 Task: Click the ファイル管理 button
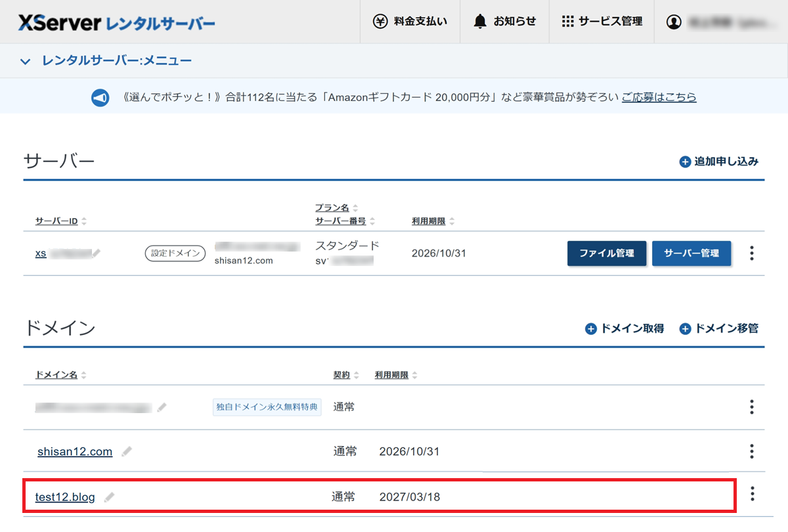tap(606, 253)
